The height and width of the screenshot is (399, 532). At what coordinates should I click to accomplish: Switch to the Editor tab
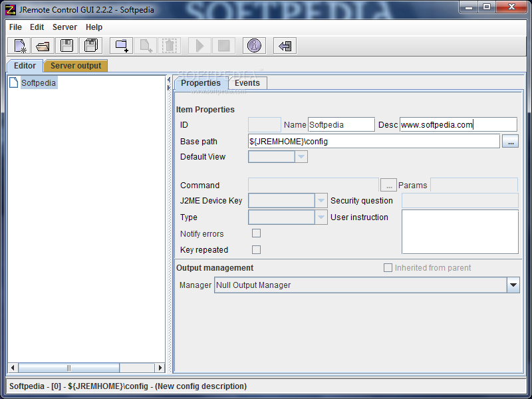(25, 65)
